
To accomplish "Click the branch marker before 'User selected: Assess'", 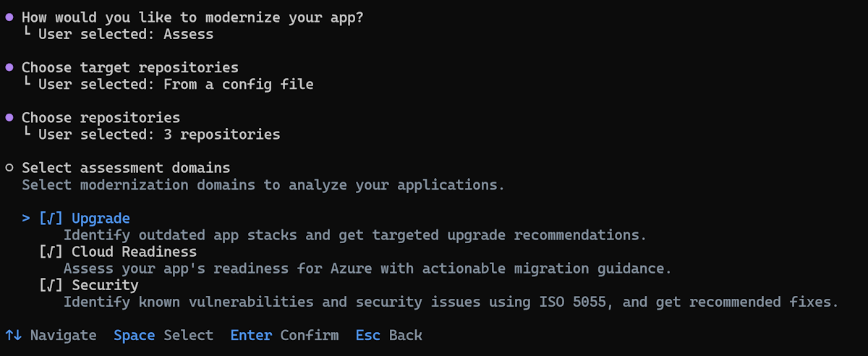I will pos(26,33).
